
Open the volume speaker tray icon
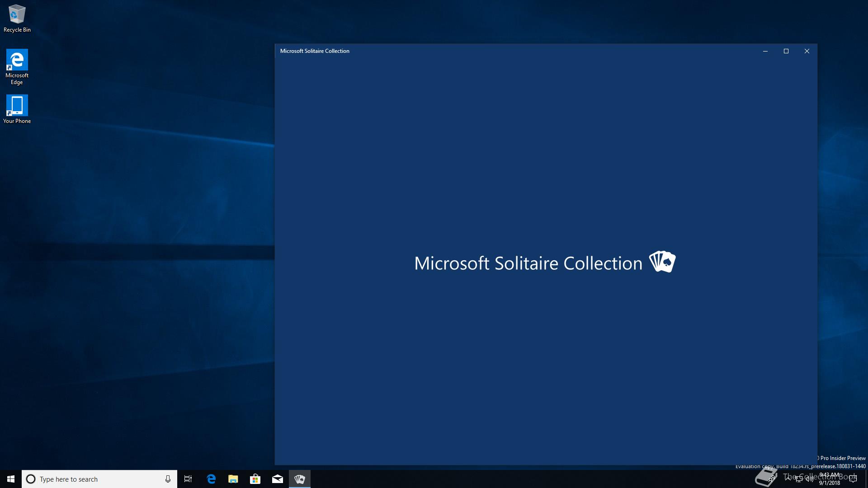[x=810, y=479]
